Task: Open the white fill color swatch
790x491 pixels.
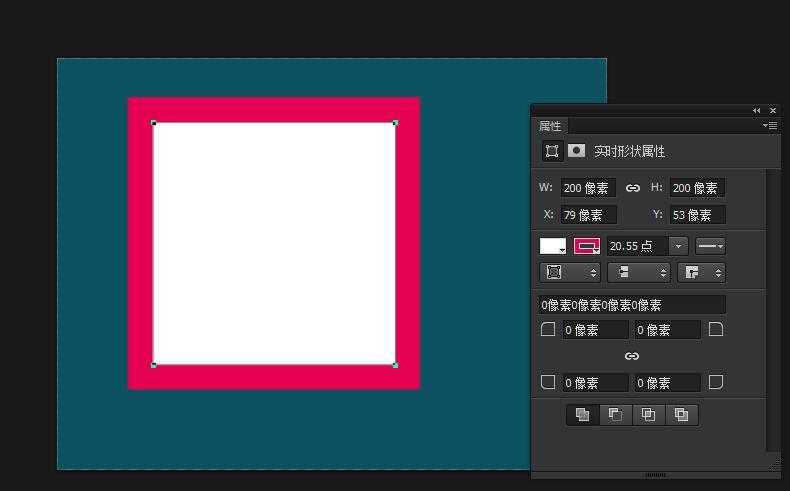Action: point(553,246)
